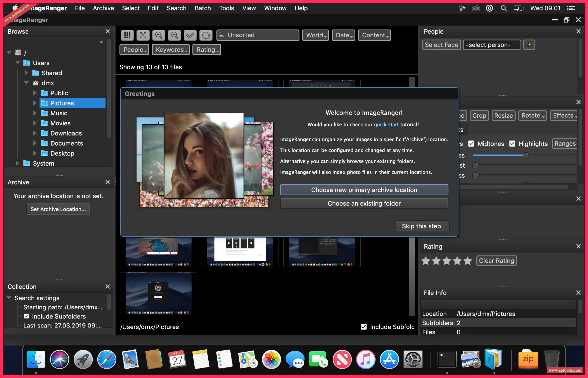Open the Tools menu
The image size is (588, 378).
pos(227,8)
